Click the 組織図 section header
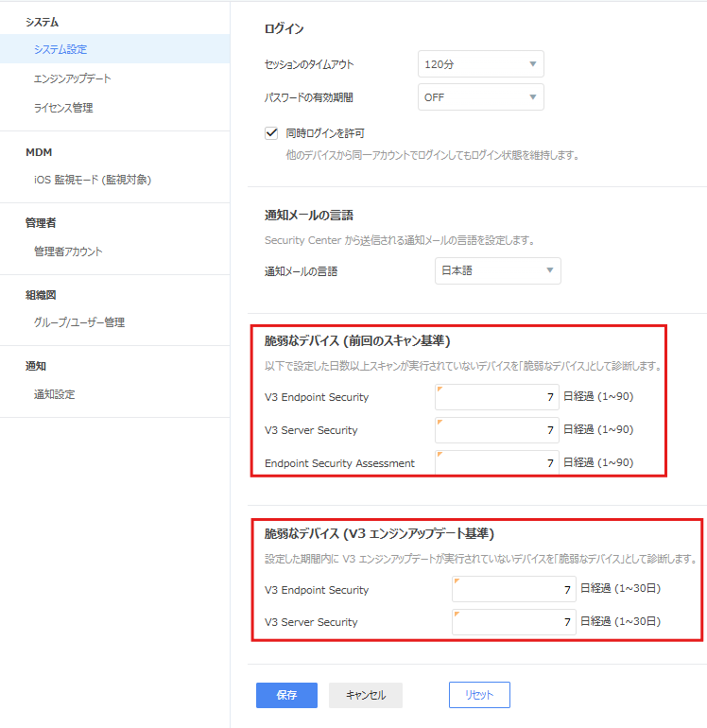 [41, 295]
